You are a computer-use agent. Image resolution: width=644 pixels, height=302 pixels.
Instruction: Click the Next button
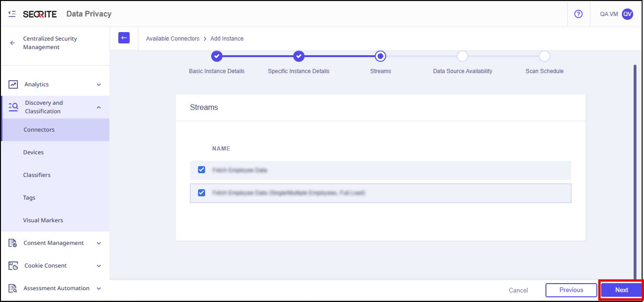click(621, 290)
